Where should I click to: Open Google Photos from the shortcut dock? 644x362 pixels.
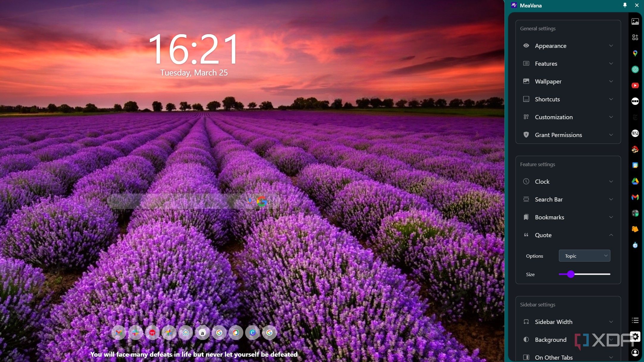coord(169,333)
